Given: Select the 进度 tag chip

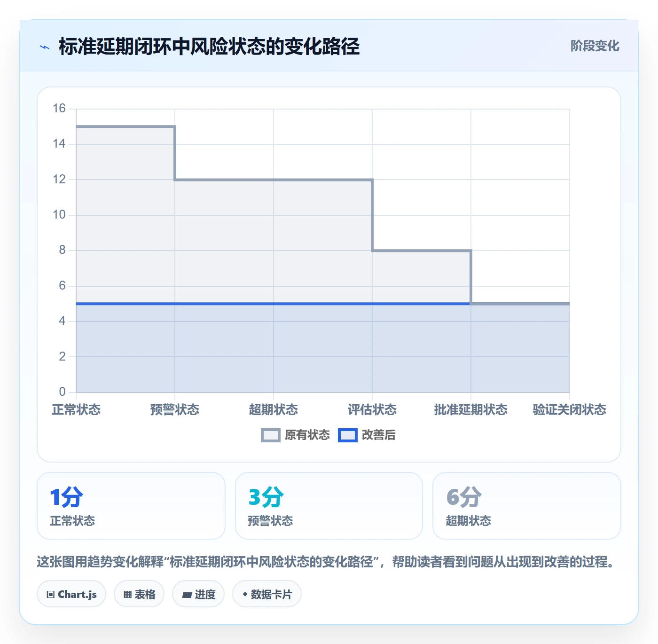Looking at the screenshot, I should [x=198, y=594].
